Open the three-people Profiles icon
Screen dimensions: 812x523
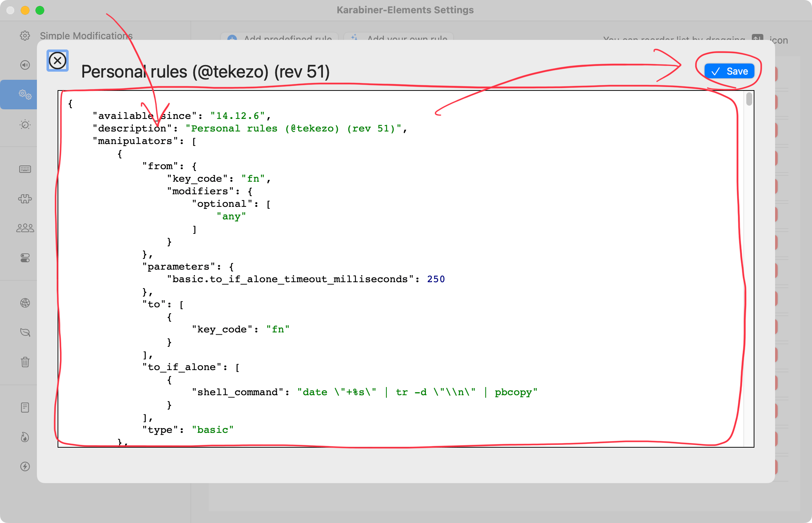[x=25, y=228]
